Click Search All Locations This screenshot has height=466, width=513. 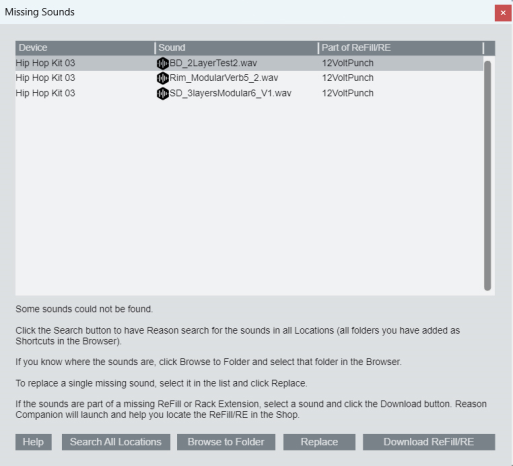tap(116, 442)
